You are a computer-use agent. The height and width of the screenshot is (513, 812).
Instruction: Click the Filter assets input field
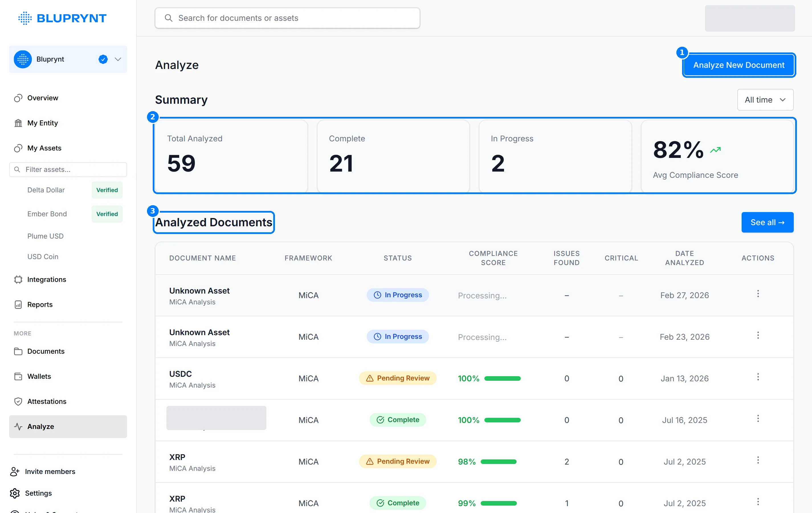click(68, 169)
